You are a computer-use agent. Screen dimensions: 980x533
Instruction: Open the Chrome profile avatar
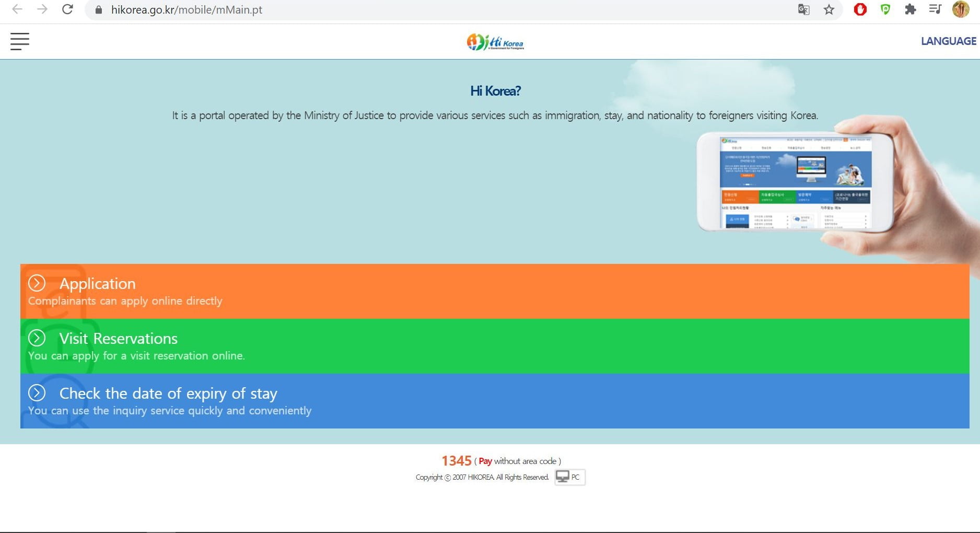[961, 9]
